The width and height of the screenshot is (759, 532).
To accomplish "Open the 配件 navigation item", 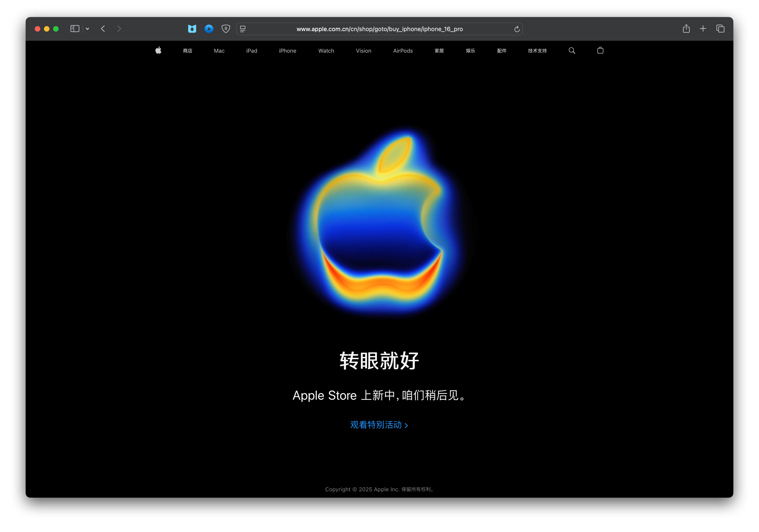I will coord(502,51).
